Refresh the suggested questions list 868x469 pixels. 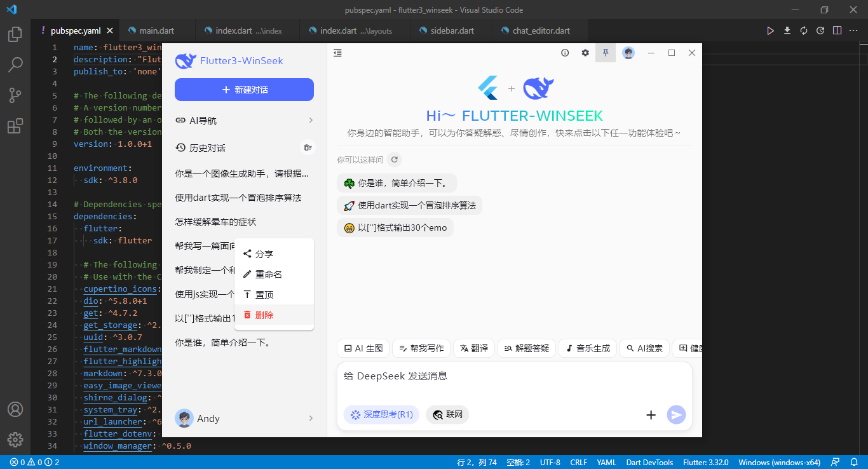point(394,160)
